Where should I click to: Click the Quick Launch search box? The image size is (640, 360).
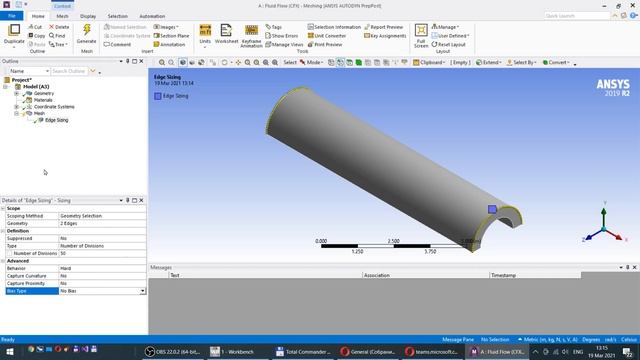pyautogui.click(x=577, y=16)
